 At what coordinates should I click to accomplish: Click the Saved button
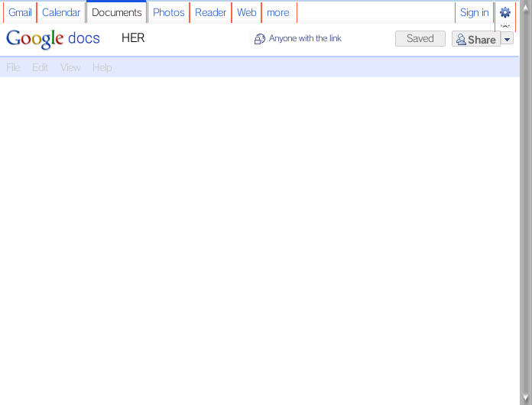coord(420,39)
